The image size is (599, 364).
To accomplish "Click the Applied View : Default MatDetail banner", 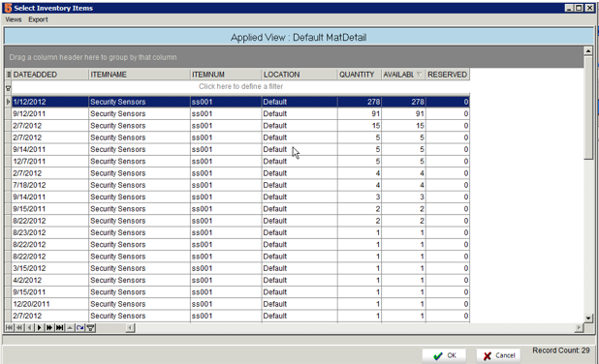I will click(x=299, y=38).
